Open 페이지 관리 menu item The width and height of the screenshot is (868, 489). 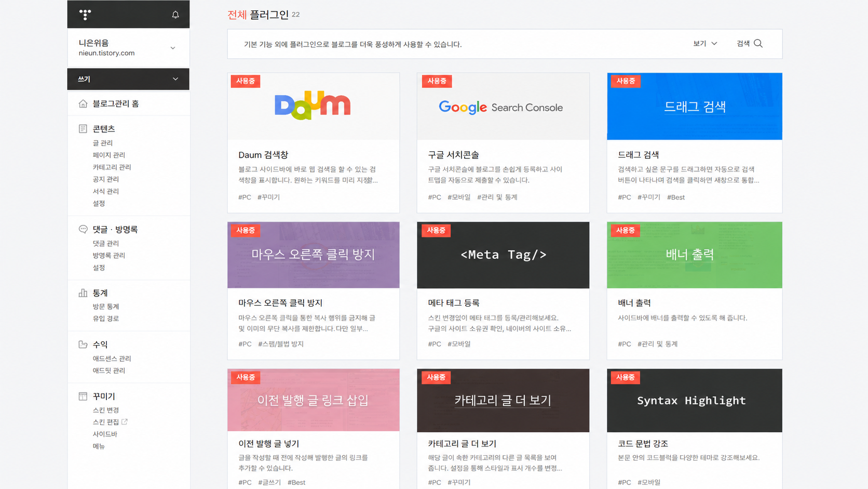[109, 155]
